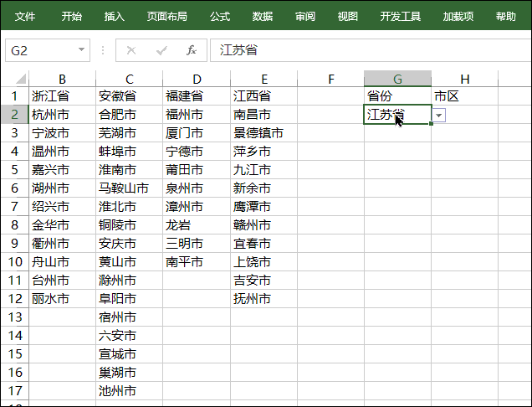Select cell containing 宿州市
The image size is (532, 407).
coord(130,317)
